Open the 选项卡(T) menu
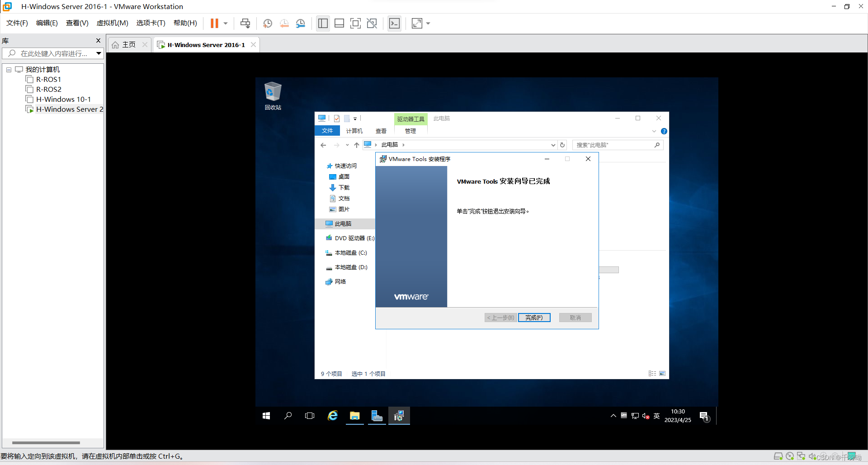868x465 pixels. click(151, 23)
